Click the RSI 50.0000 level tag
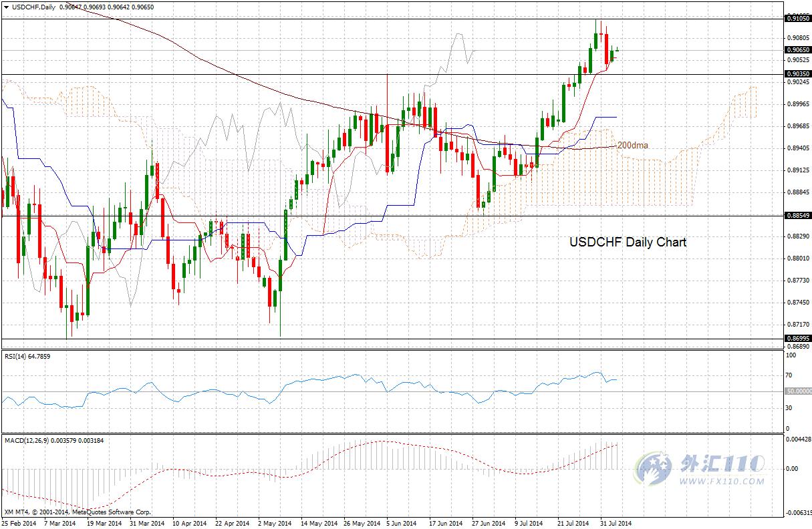The height and width of the screenshot is (529, 812). point(798,391)
